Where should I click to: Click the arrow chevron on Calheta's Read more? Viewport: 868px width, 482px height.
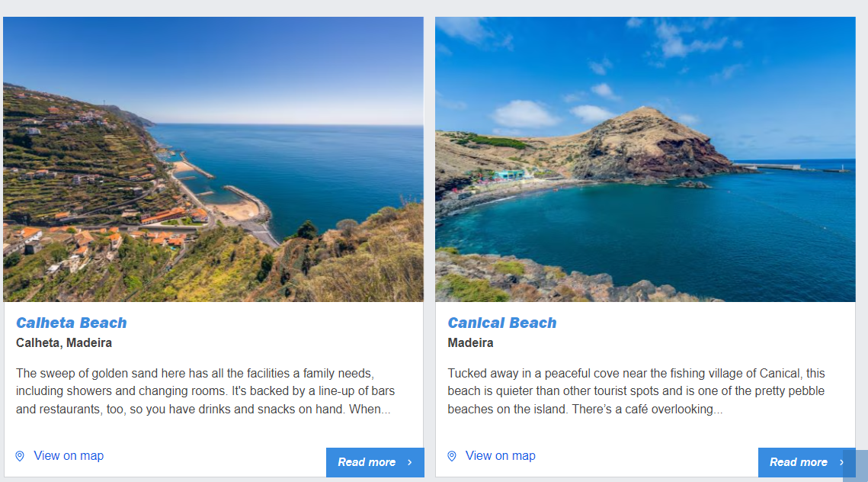[x=409, y=462]
